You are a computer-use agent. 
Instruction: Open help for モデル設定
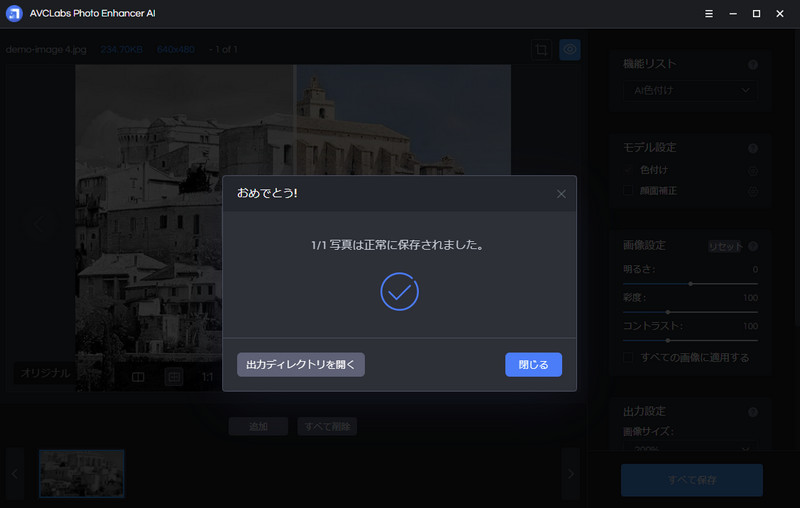pos(753,148)
